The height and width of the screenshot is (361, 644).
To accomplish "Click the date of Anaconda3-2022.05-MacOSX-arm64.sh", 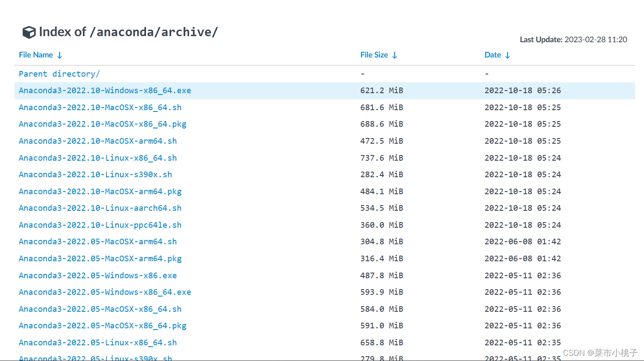I will tap(523, 242).
